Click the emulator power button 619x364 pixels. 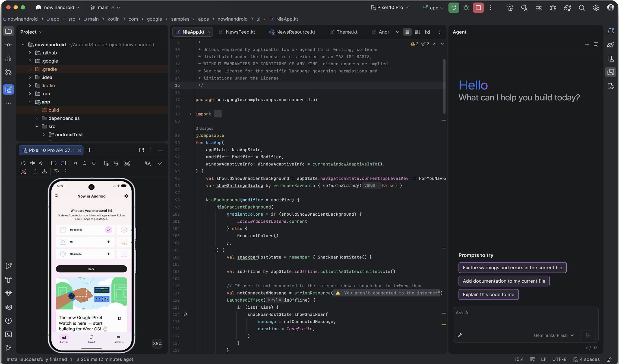click(23, 163)
